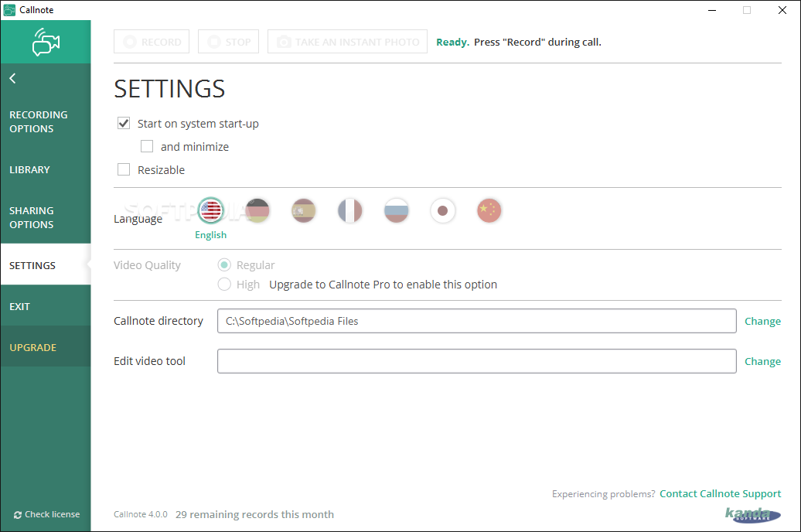This screenshot has width=801, height=532.
Task: Choose the Chinese flag language
Action: click(x=489, y=210)
